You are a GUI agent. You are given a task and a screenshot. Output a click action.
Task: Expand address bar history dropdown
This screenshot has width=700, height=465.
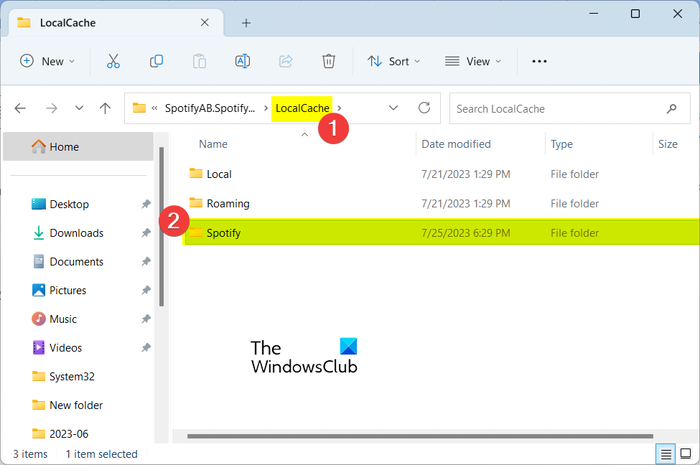click(x=393, y=108)
